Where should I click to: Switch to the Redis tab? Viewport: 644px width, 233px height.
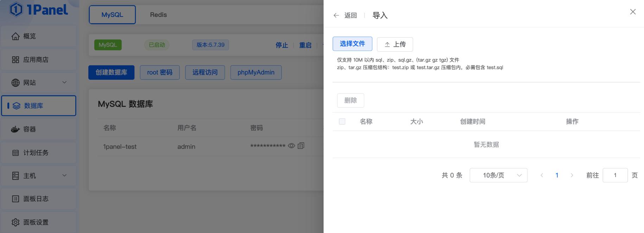point(158,15)
